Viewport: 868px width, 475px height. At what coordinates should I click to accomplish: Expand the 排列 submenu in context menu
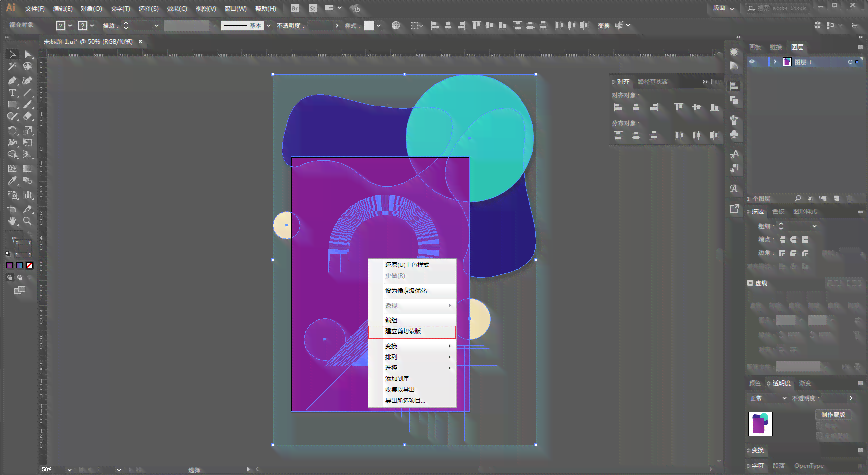pos(412,357)
